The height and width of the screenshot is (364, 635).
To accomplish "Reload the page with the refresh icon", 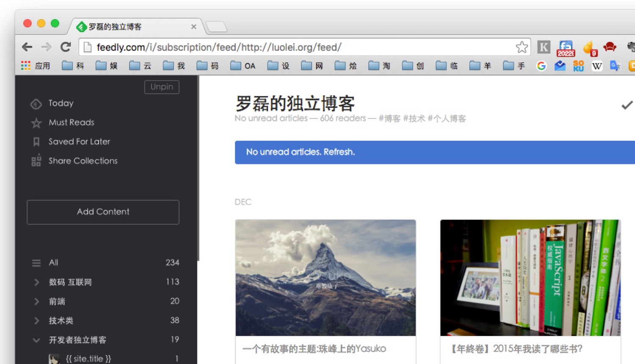I will (x=66, y=47).
